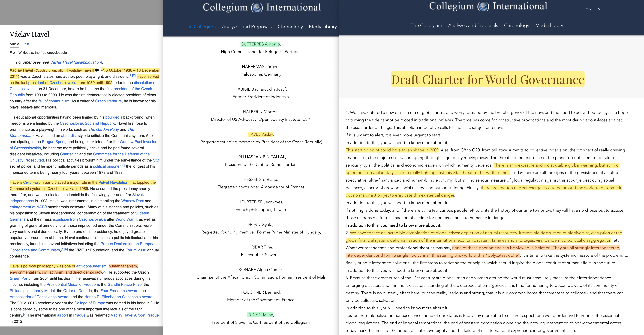Click the globe logo in the middle Collegium window
644x335 pixels.
click(x=257, y=8)
